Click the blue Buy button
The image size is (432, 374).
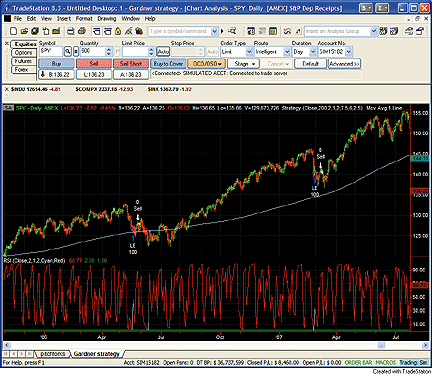coord(56,63)
